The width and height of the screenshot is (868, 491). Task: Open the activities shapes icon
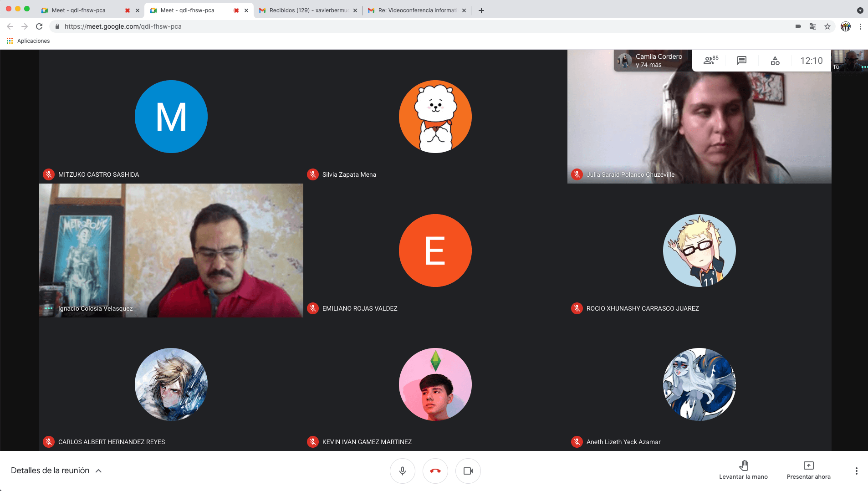pos(775,61)
